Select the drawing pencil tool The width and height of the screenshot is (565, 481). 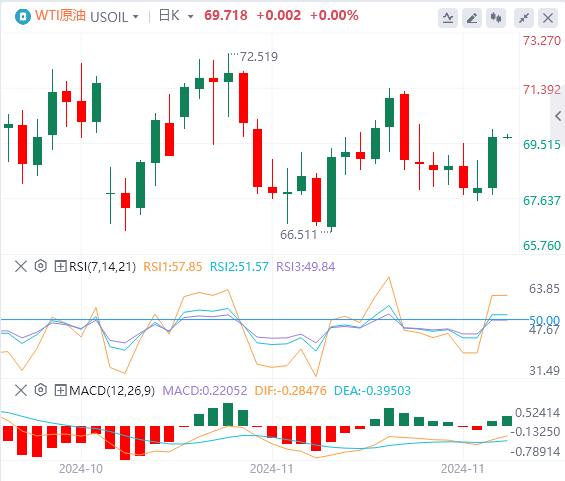472,18
